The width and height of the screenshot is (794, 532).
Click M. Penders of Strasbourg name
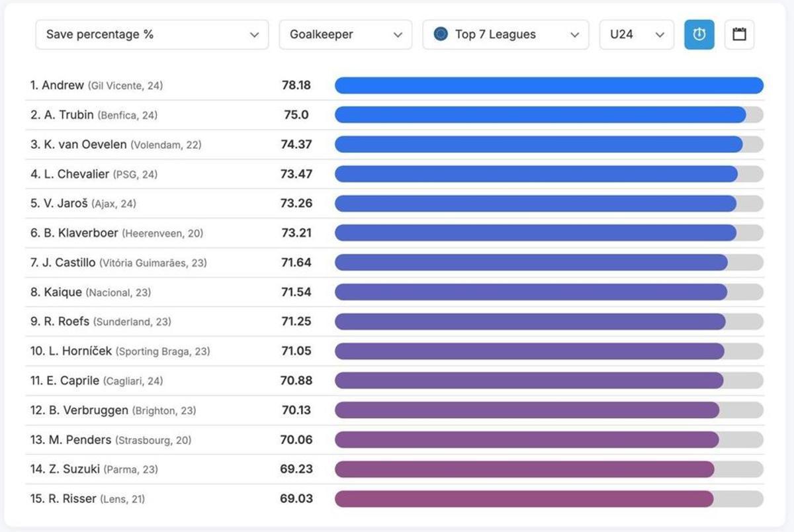point(111,439)
